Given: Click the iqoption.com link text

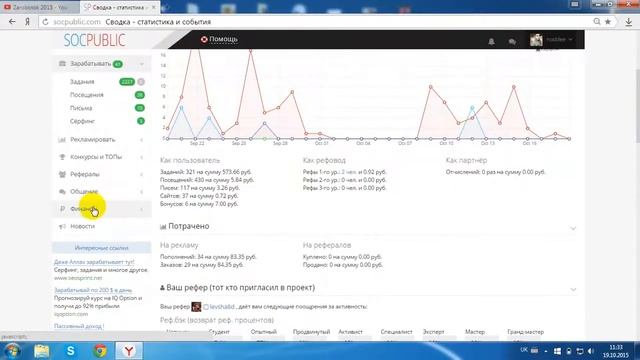Looking at the screenshot, I should [71, 314].
